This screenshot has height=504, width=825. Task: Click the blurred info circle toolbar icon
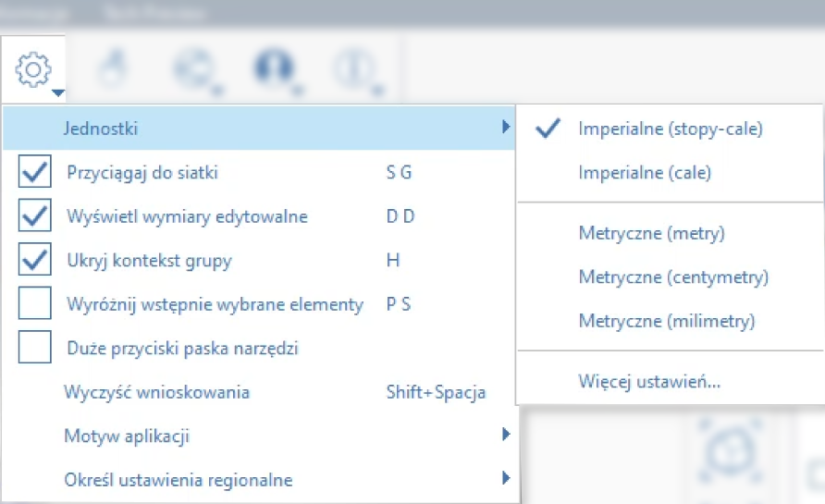(356, 68)
